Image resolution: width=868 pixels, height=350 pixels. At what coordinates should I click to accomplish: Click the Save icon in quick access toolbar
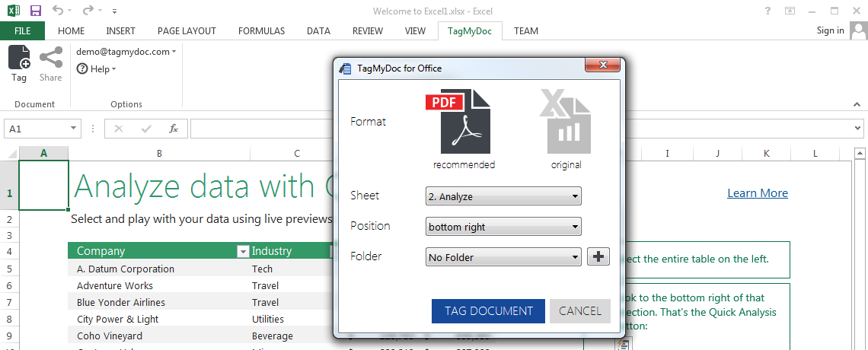(36, 11)
